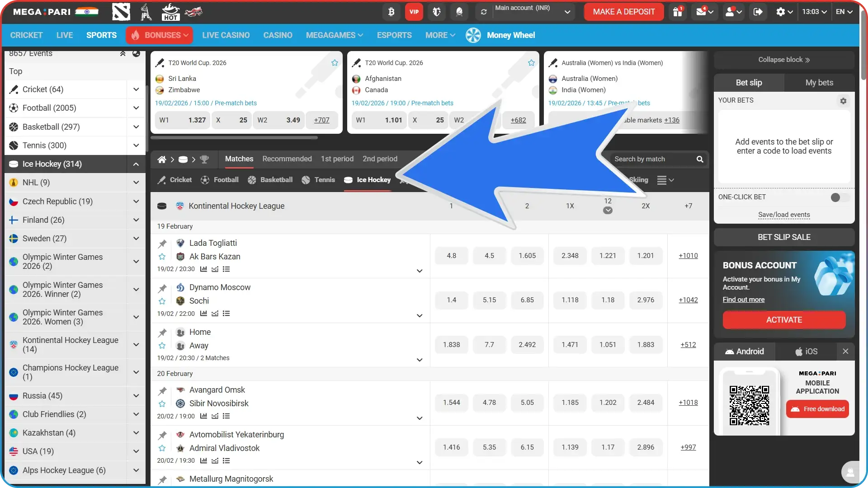Open gifts with the notification badge
Screen dimensions: 868x488
677,12
